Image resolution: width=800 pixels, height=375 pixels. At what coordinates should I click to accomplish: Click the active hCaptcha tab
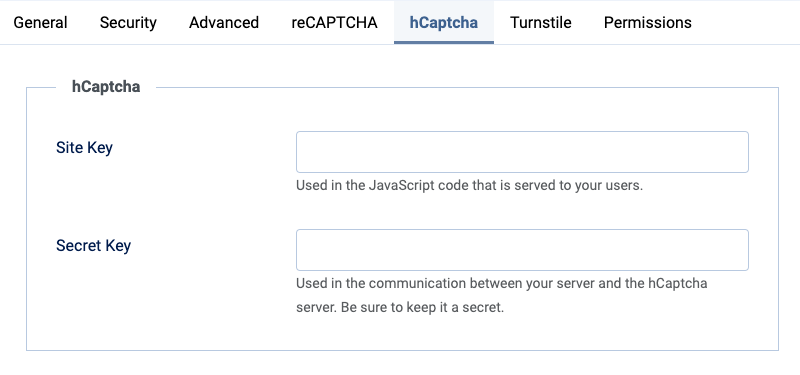coord(444,22)
